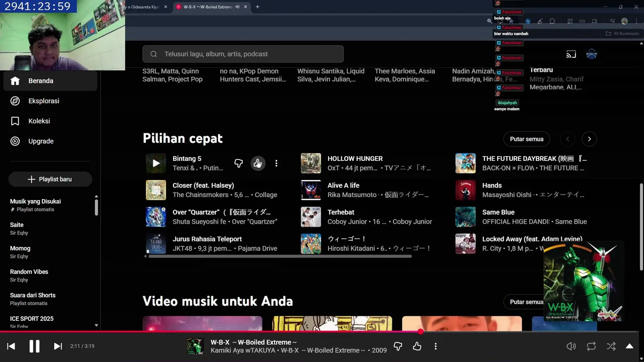Create a new playlist with Playlist baru
The height and width of the screenshot is (362, 644).
coord(50,179)
